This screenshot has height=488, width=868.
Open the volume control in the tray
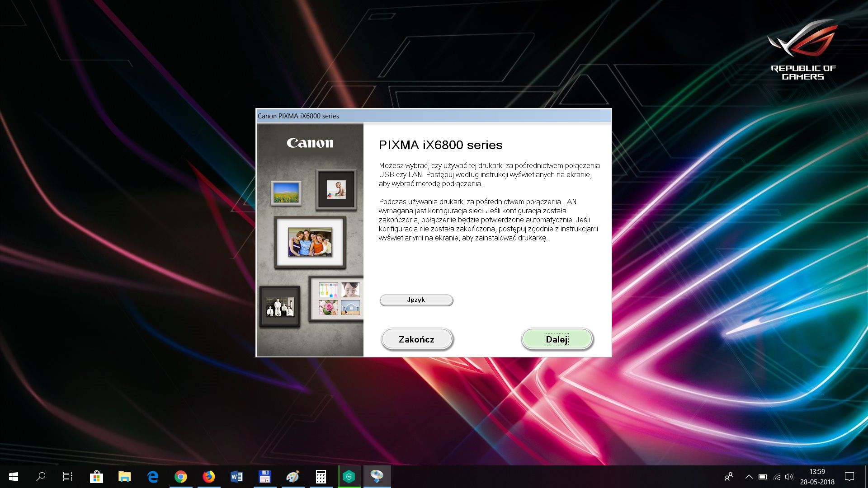click(x=789, y=477)
